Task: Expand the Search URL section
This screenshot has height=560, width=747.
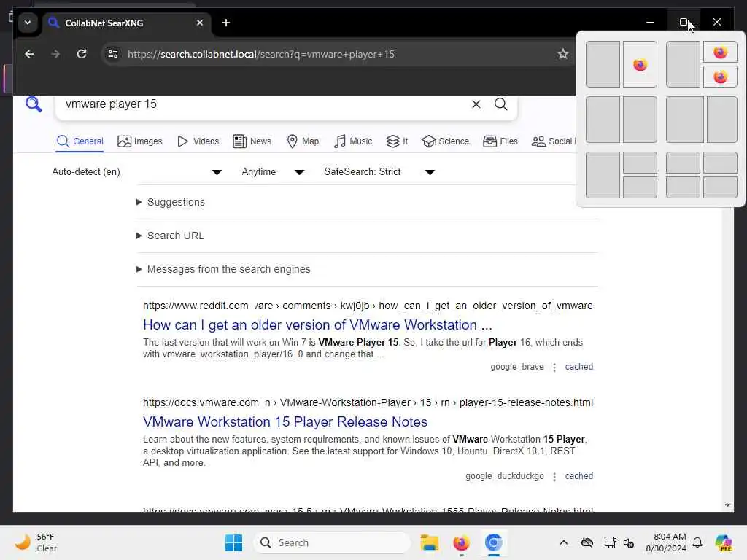Action: coord(170,236)
